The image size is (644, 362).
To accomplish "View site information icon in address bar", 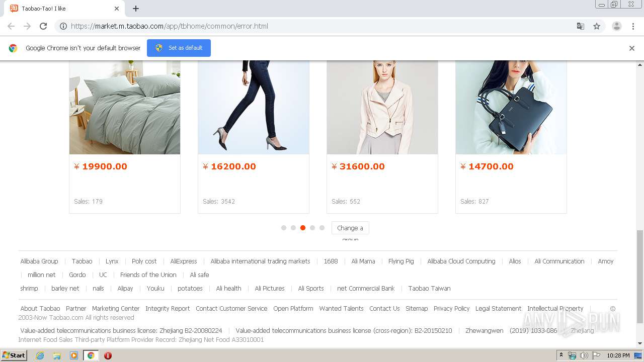I will (63, 26).
